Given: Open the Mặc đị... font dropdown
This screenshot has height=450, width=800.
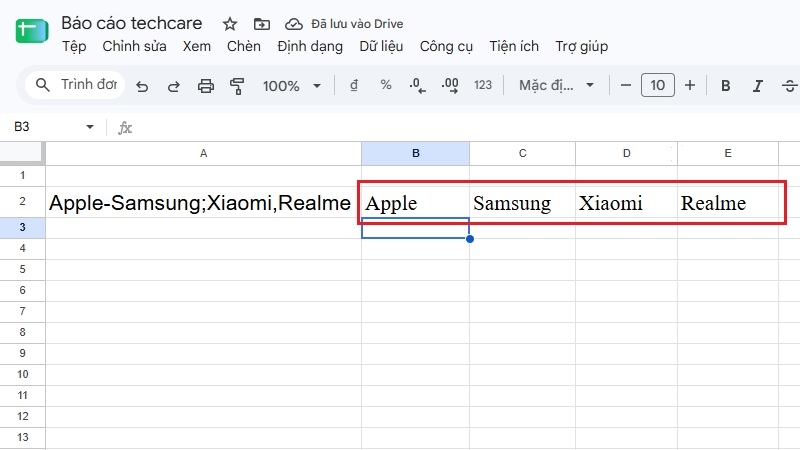Looking at the screenshot, I should click(557, 85).
